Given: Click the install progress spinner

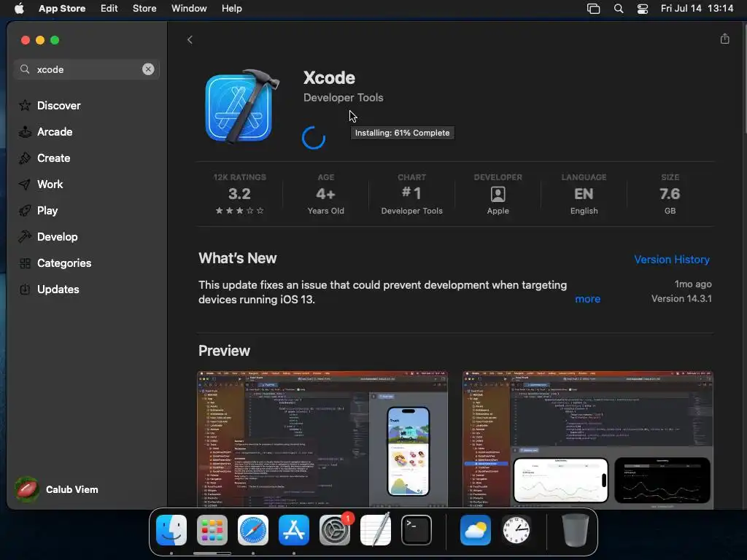Looking at the screenshot, I should tap(314, 138).
